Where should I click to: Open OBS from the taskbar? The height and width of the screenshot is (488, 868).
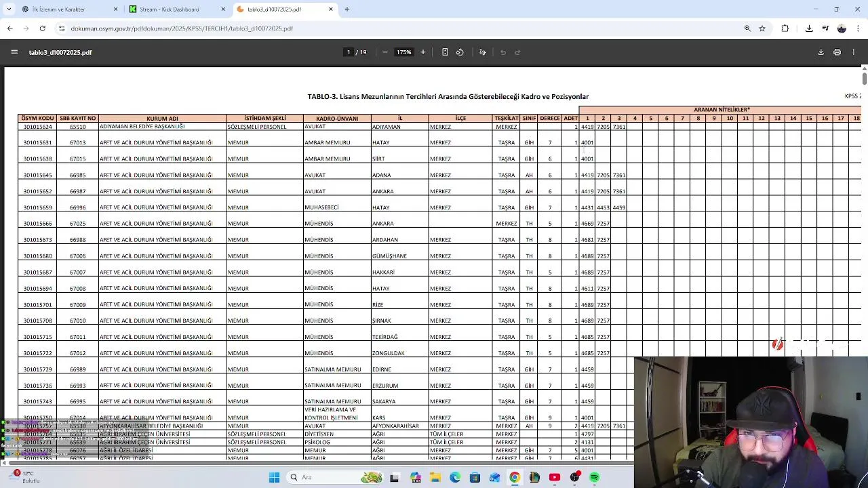click(x=575, y=478)
